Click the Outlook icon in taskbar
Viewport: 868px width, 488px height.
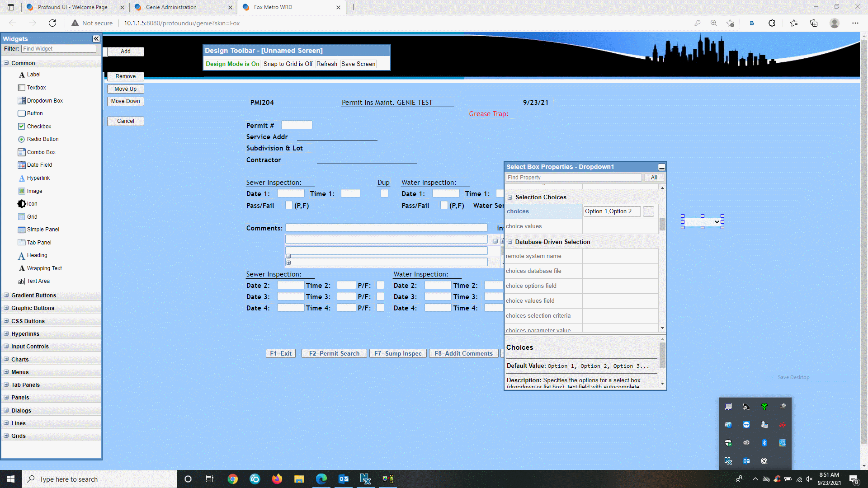[344, 479]
